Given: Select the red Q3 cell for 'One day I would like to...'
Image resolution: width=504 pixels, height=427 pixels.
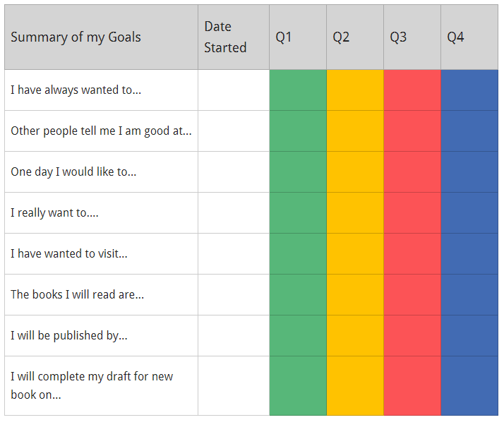Looking at the screenshot, I should pyautogui.click(x=412, y=172).
